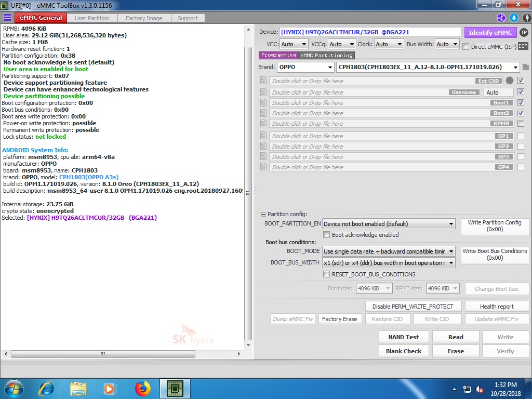Open the Bus Width dropdown
Image resolution: width=532 pixels, height=399 pixels.
[x=447, y=44]
